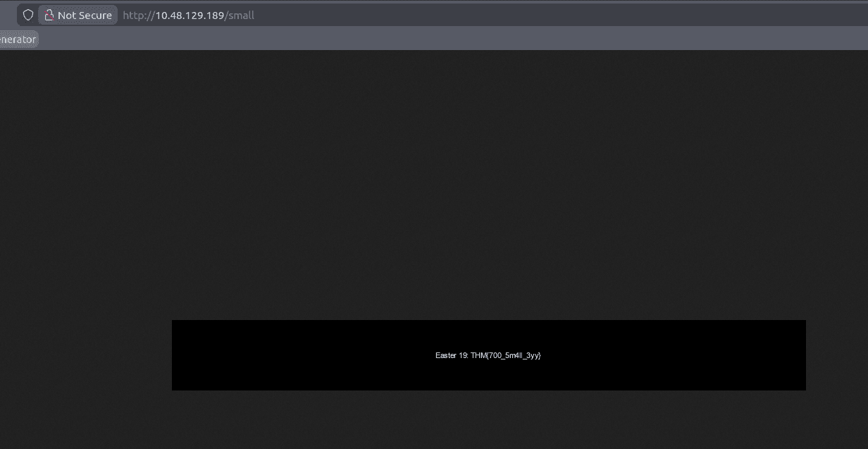
Task: Click black banner area above the flag text
Action: click(x=488, y=334)
